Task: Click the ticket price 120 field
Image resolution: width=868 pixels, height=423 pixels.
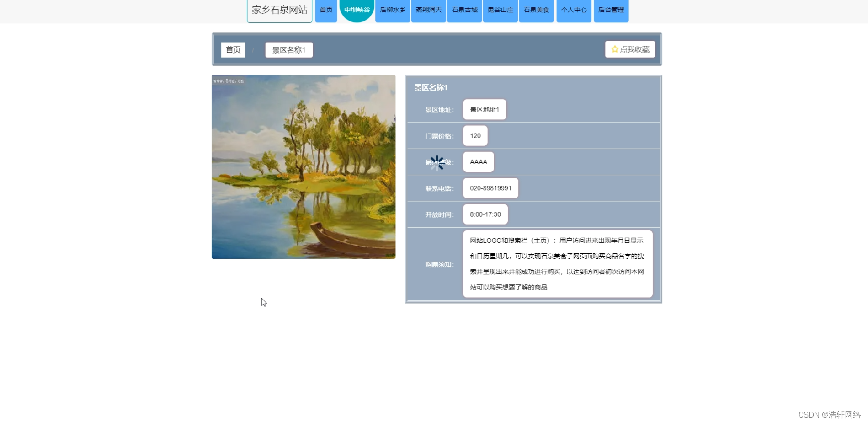Action: (x=475, y=135)
